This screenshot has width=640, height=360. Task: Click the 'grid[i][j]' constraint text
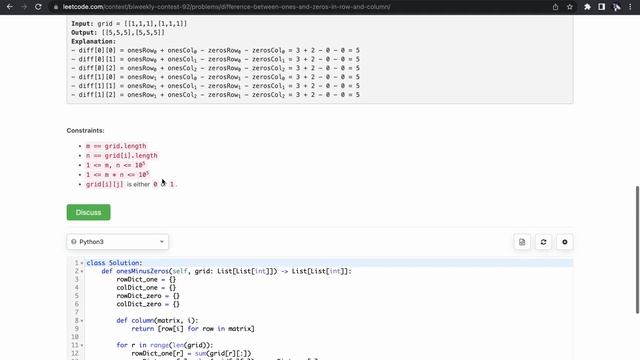tap(104, 184)
